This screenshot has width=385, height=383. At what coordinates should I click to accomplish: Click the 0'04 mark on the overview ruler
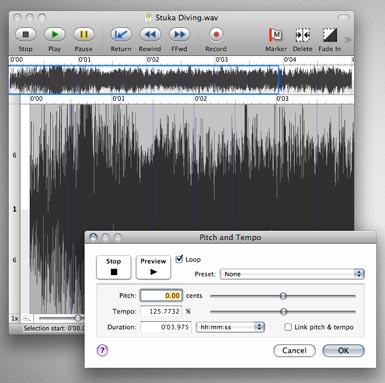(290, 60)
